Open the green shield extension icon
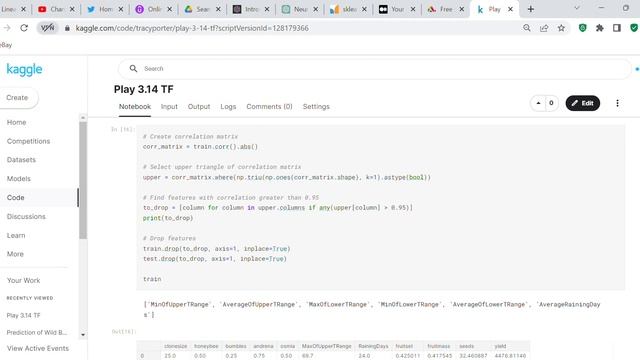 582,28
